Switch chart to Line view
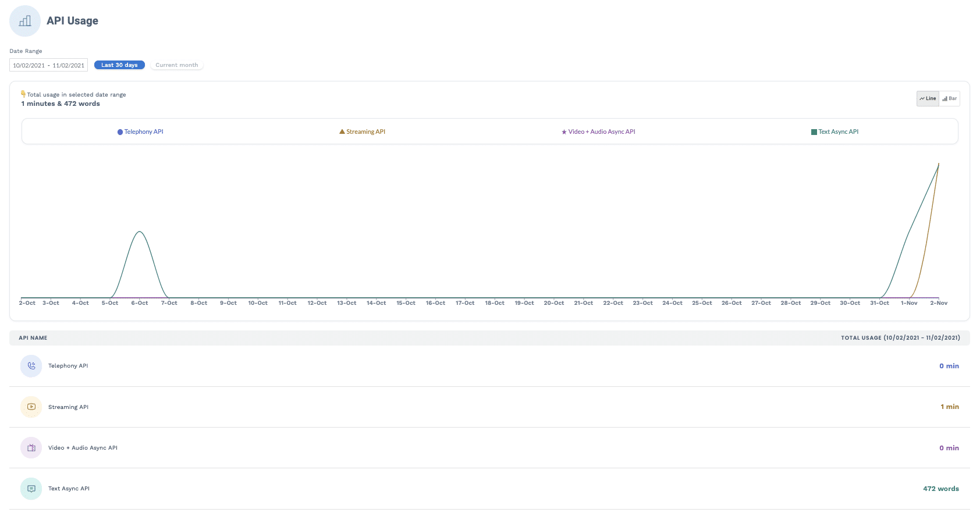Screen dimensions: 980x516 click(928, 98)
